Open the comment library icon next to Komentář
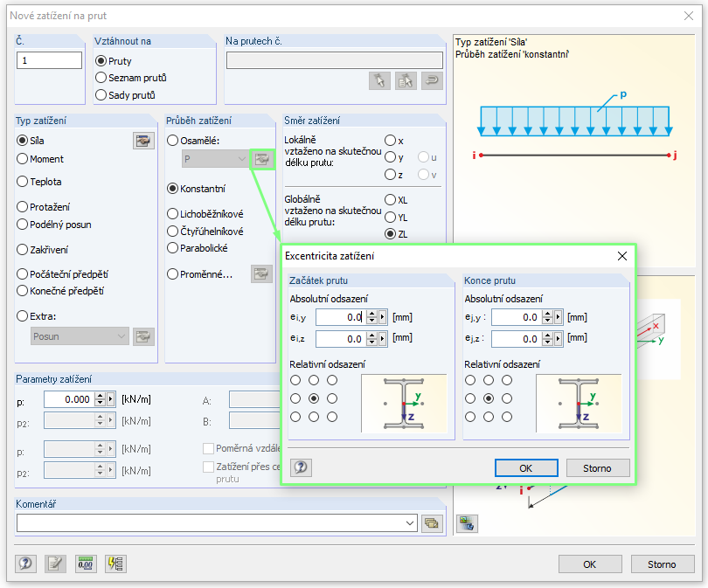This screenshot has width=708, height=588. 432,523
